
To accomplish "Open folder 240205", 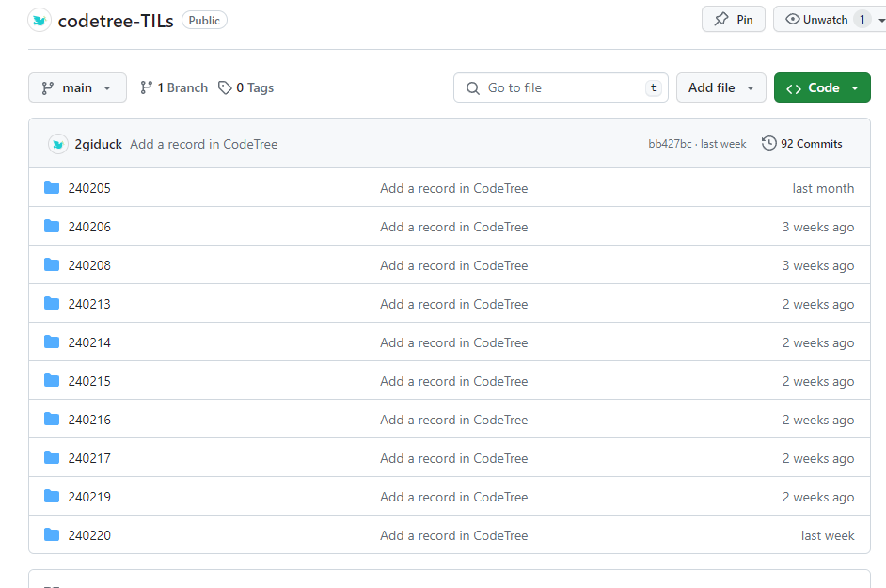I will tap(89, 188).
